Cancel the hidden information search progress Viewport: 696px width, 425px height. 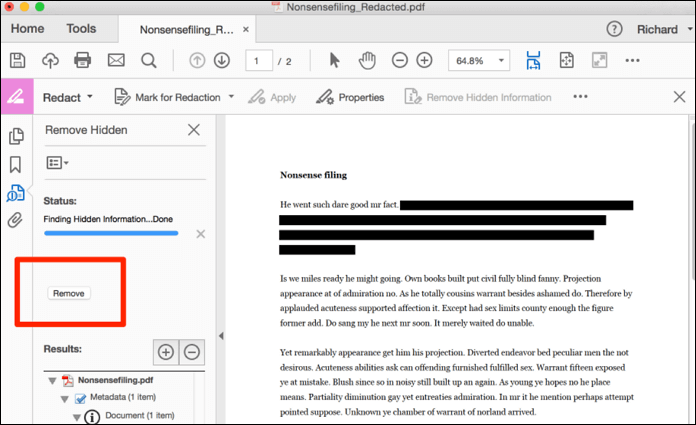[x=201, y=234]
